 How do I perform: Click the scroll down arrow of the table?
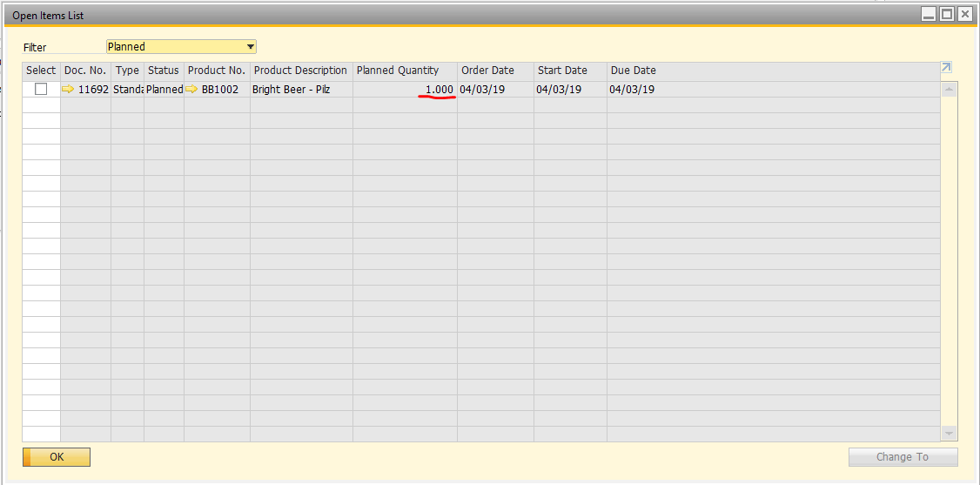click(x=949, y=433)
